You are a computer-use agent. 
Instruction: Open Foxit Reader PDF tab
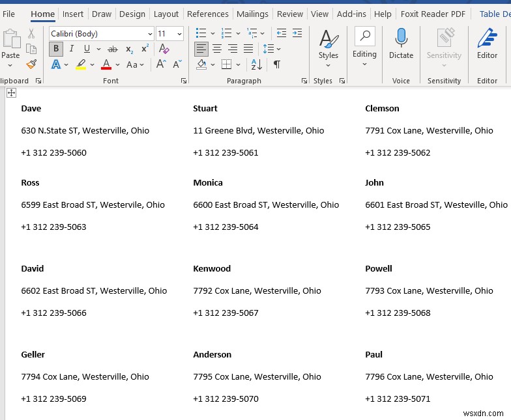pos(433,14)
